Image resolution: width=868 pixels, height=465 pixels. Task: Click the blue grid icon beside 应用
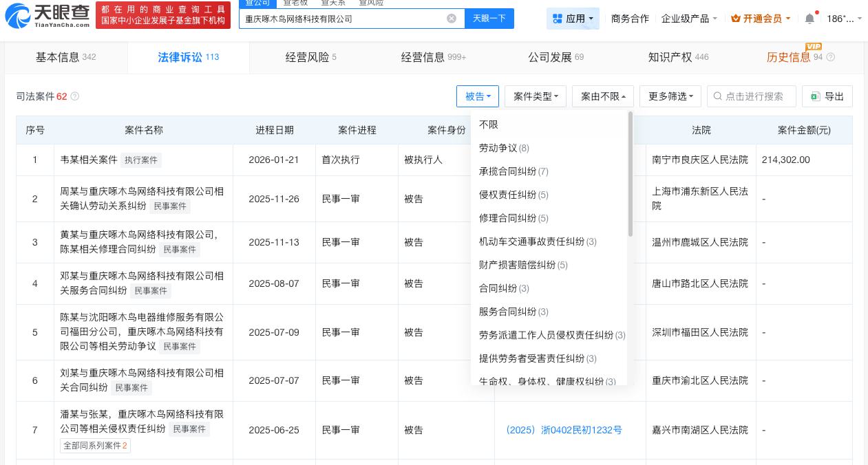point(558,19)
